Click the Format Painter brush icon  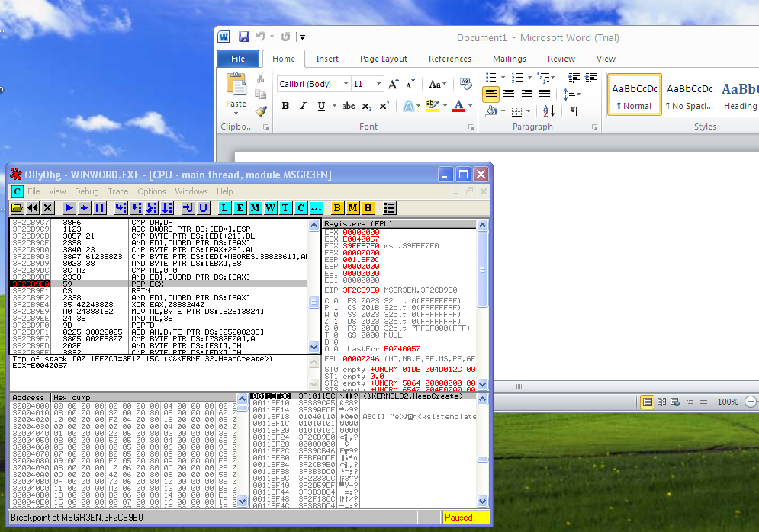261,111
